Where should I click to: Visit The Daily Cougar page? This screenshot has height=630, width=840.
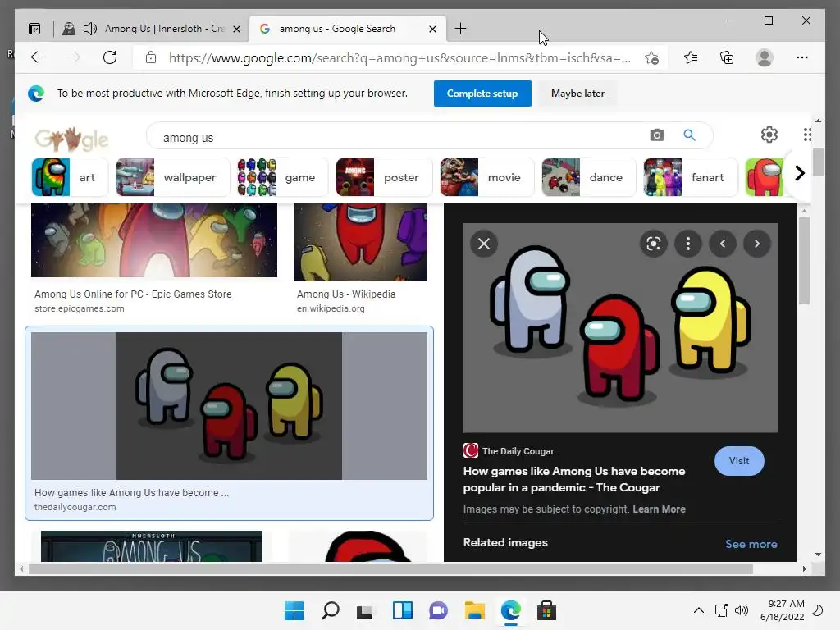click(x=739, y=461)
